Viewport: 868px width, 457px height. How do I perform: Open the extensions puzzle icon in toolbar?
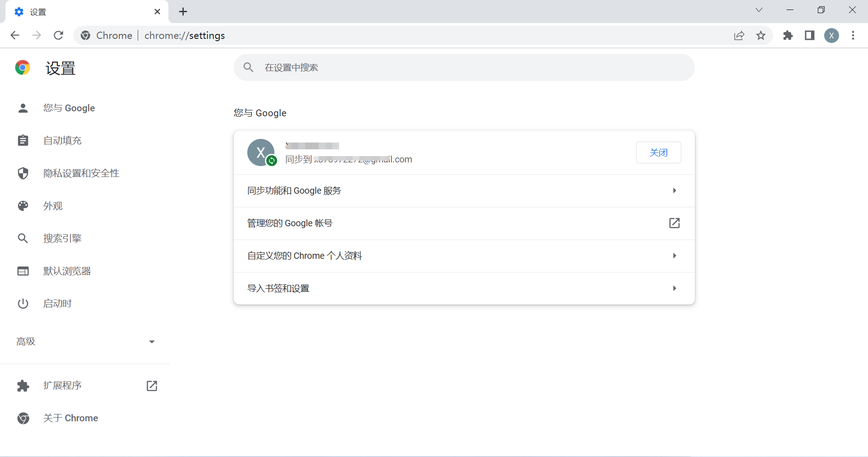click(x=788, y=35)
